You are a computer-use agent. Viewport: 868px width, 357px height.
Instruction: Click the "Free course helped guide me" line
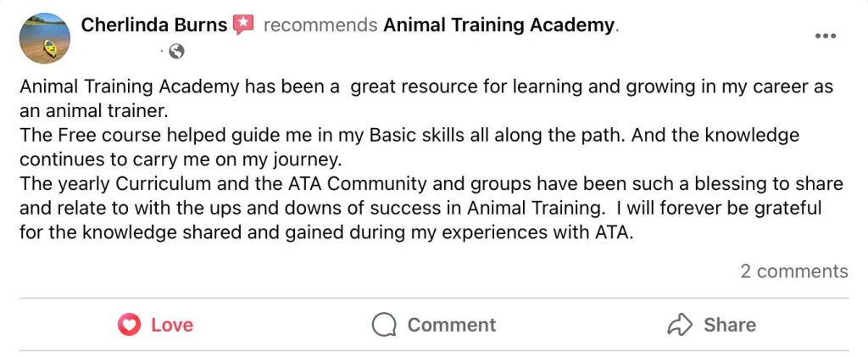(x=409, y=136)
